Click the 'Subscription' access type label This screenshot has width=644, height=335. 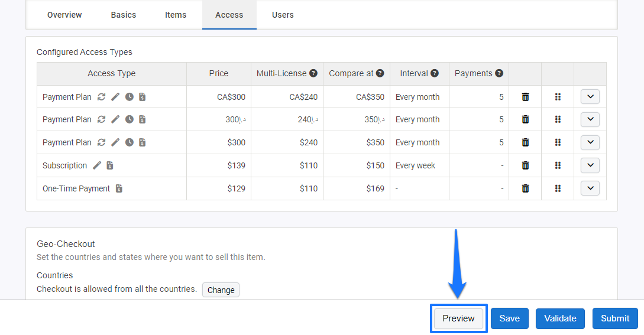pos(65,165)
